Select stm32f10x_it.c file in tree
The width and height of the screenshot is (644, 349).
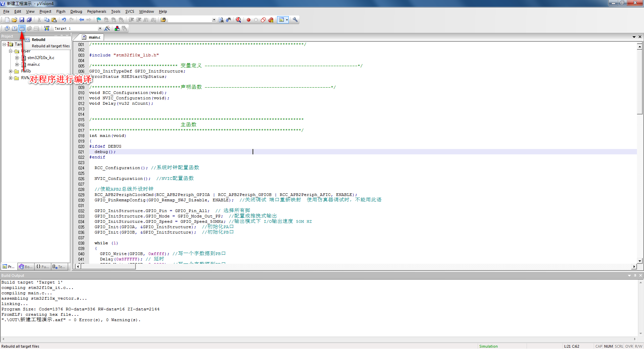pyautogui.click(x=41, y=58)
